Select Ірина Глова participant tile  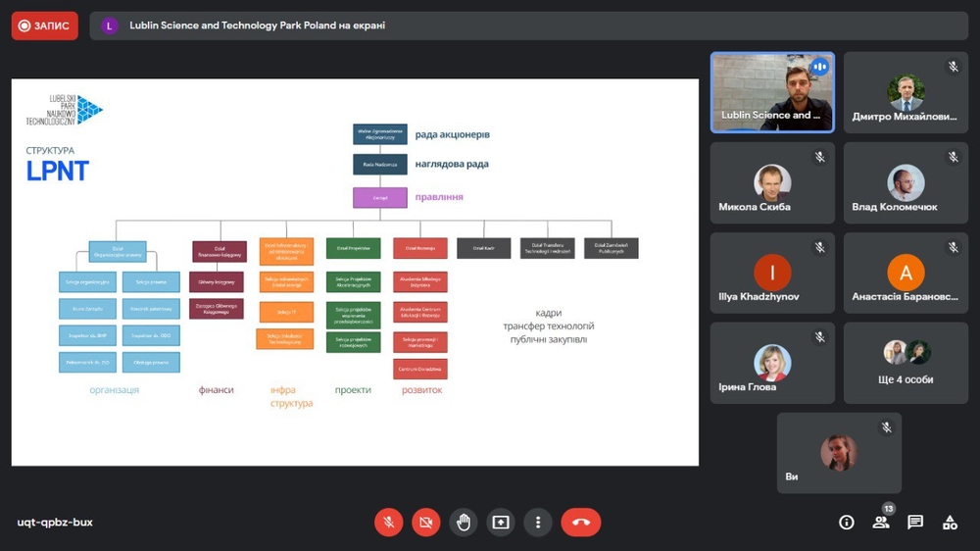772,363
